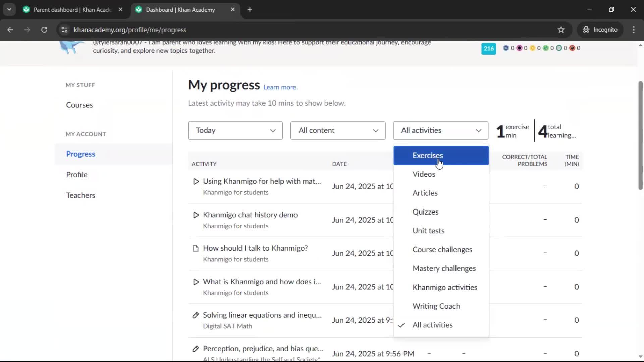The image size is (644, 362).
Task: Switch to Dashboard Khan Academy tab
Action: [180, 10]
